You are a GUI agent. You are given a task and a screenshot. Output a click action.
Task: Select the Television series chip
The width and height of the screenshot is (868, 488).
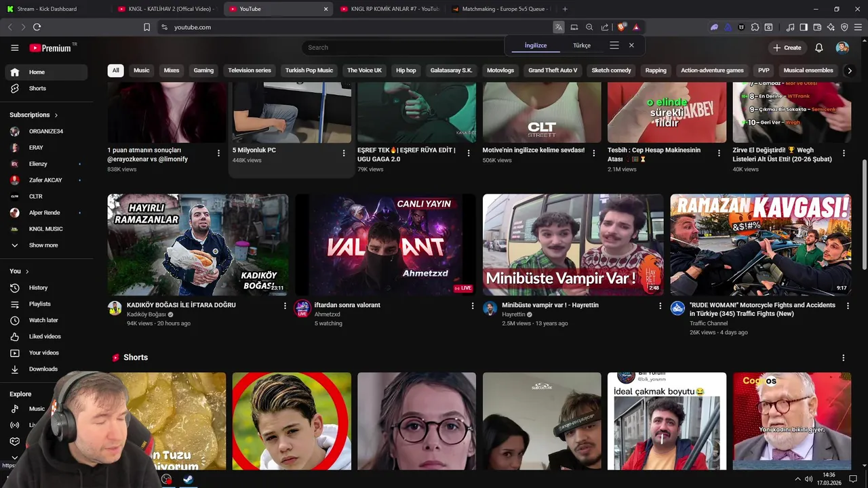250,70
